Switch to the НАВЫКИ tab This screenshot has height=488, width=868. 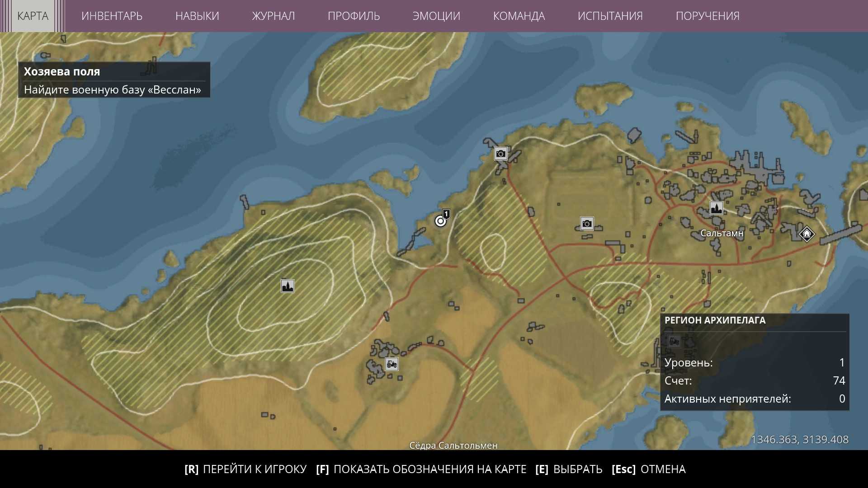197,16
